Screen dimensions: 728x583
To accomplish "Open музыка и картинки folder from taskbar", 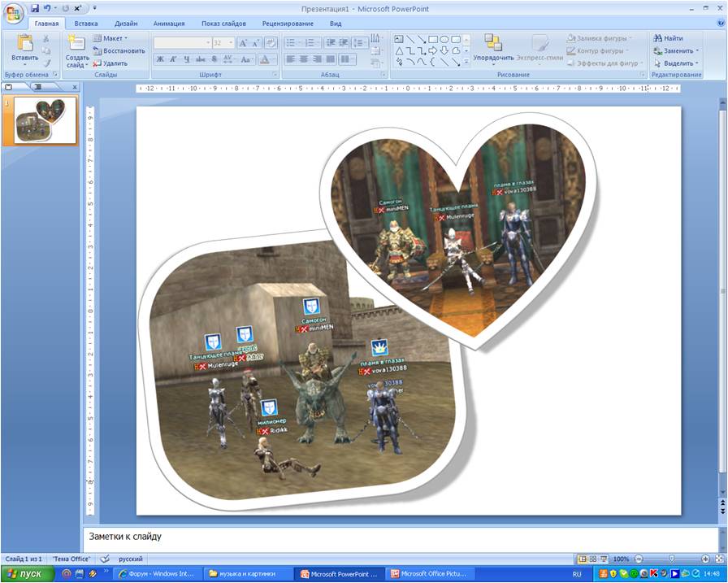I will point(248,574).
